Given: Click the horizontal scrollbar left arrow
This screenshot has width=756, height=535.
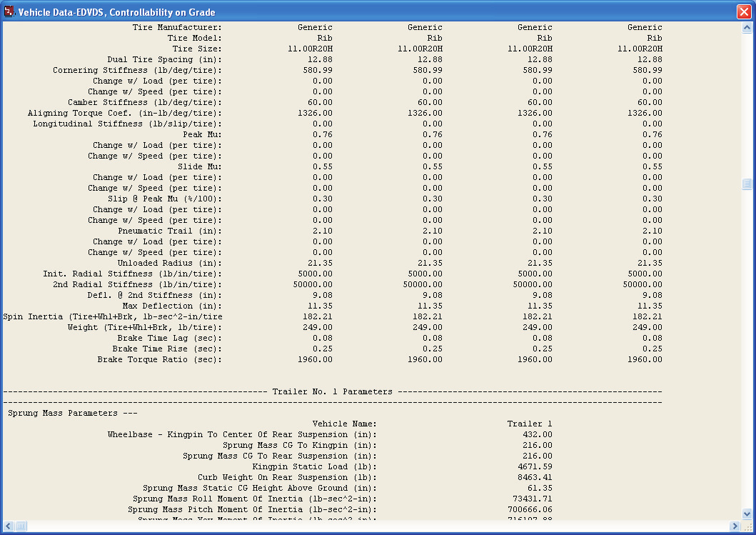Looking at the screenshot, I should pyautogui.click(x=9, y=526).
